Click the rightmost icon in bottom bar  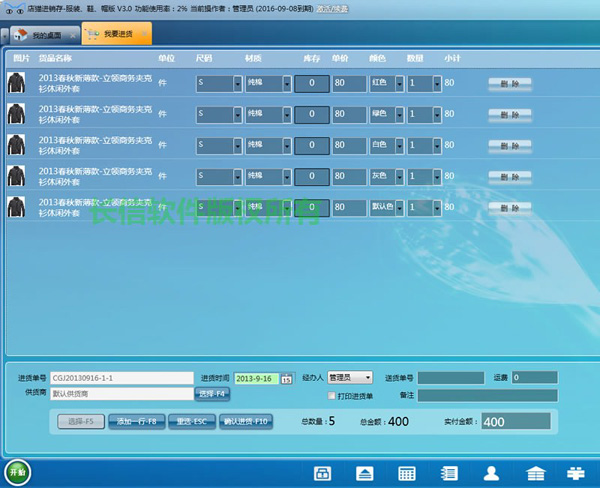click(576, 473)
